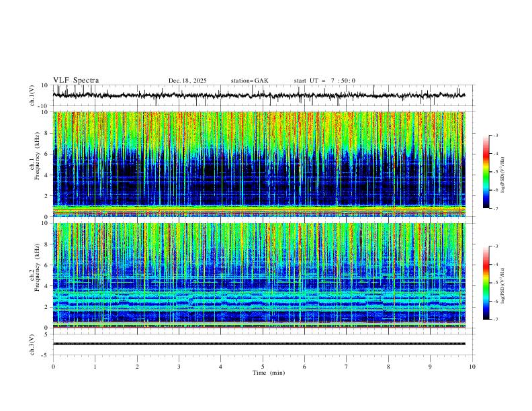Click time axis tick label '8'
The image size is (532, 411).
(x=388, y=367)
